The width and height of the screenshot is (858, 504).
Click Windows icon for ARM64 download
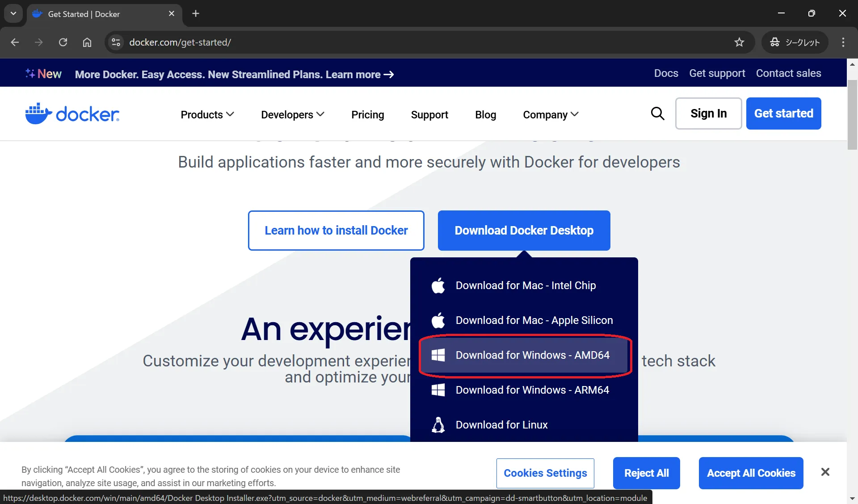(438, 390)
